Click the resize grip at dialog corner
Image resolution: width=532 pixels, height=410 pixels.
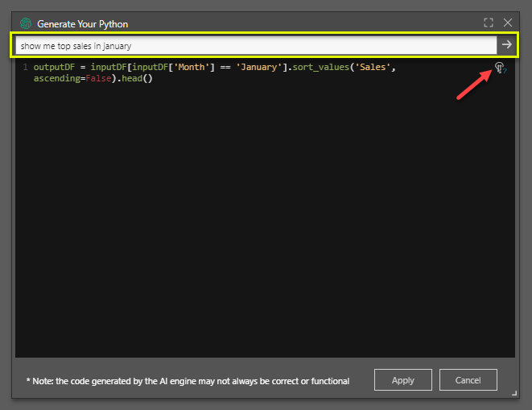coord(514,393)
